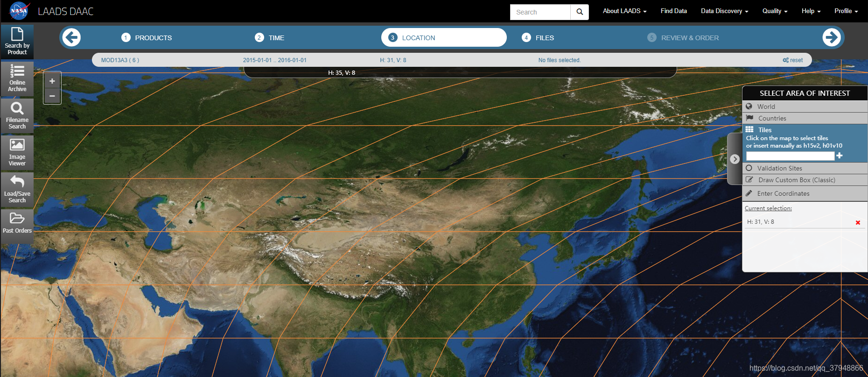Open the LAADS DAAC home link
868x377 pixels.
pos(66,11)
